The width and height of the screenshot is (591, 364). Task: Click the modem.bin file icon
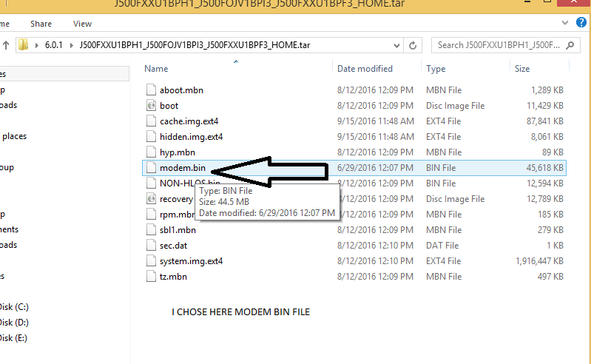(x=151, y=168)
